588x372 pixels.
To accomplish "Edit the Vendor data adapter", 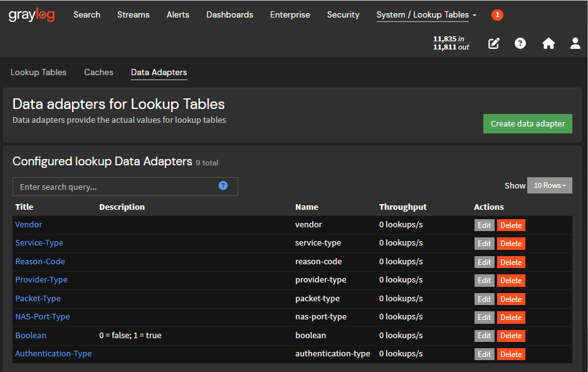I will (x=484, y=225).
